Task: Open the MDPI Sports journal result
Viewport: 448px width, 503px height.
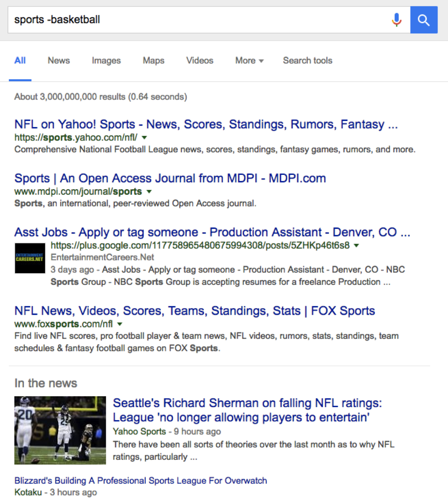Action: pyautogui.click(x=170, y=178)
